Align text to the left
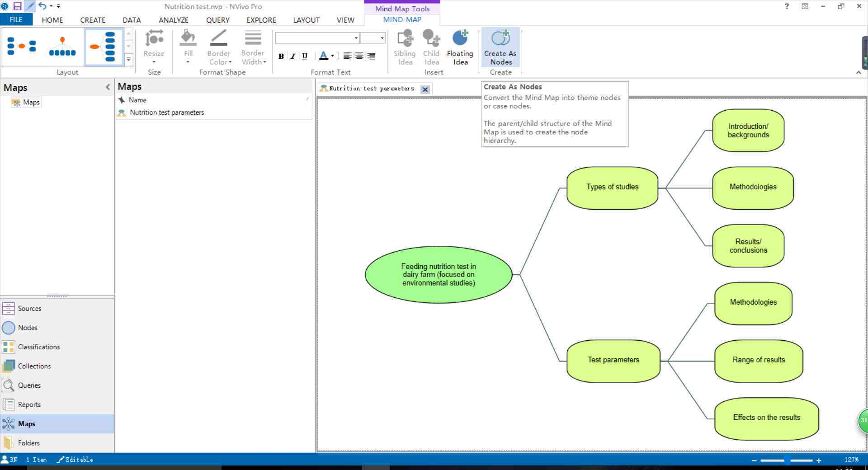This screenshot has height=470, width=868. (347, 56)
